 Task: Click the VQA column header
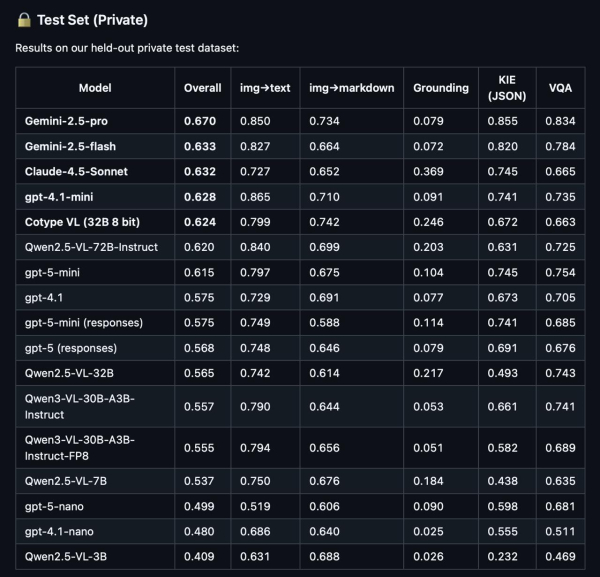pyautogui.click(x=559, y=88)
